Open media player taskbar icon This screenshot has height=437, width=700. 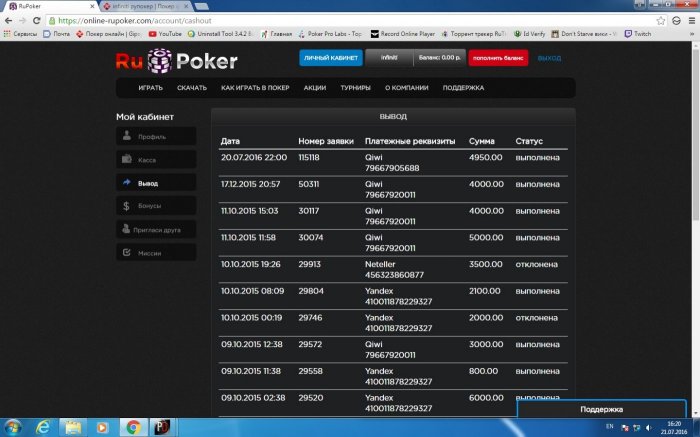pos(102,428)
